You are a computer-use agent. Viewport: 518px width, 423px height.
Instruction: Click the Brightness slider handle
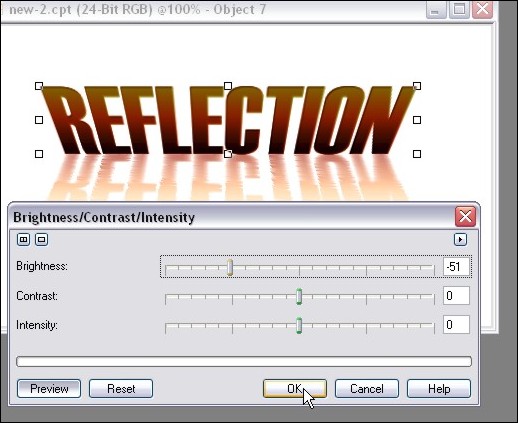click(x=230, y=267)
